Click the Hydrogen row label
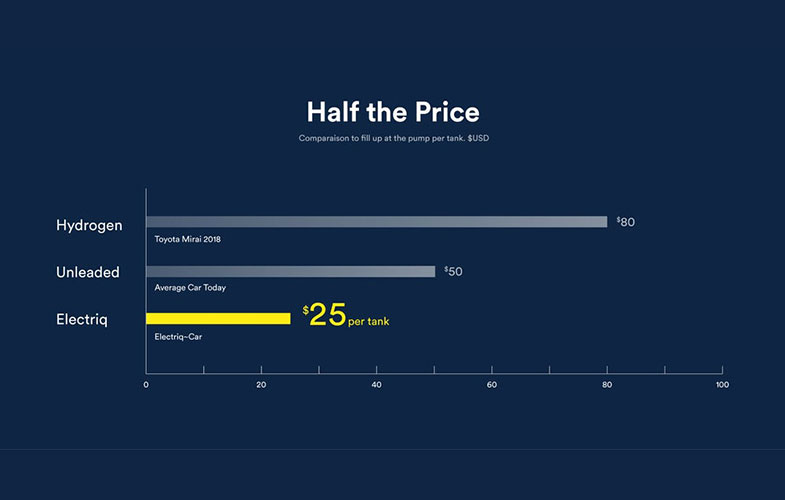Viewport: 785px width, 500px height. (89, 225)
